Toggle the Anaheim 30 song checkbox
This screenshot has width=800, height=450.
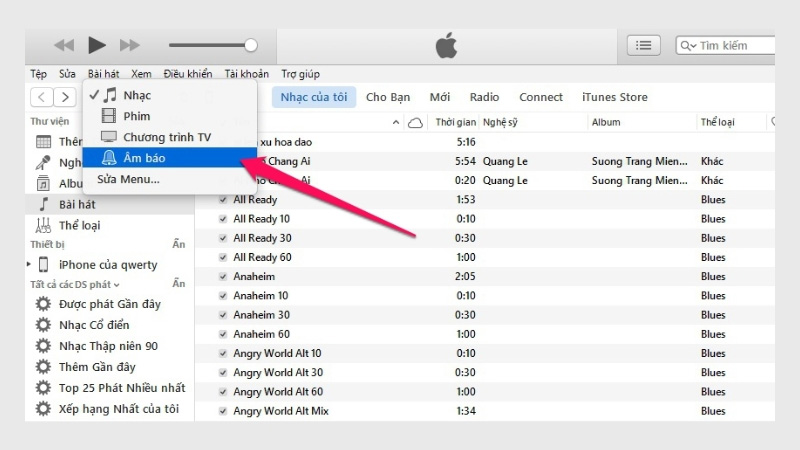click(x=223, y=315)
